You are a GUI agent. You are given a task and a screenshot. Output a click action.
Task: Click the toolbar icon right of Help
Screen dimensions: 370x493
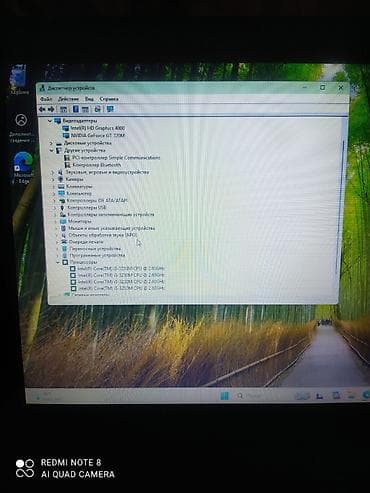pyautogui.click(x=85, y=109)
